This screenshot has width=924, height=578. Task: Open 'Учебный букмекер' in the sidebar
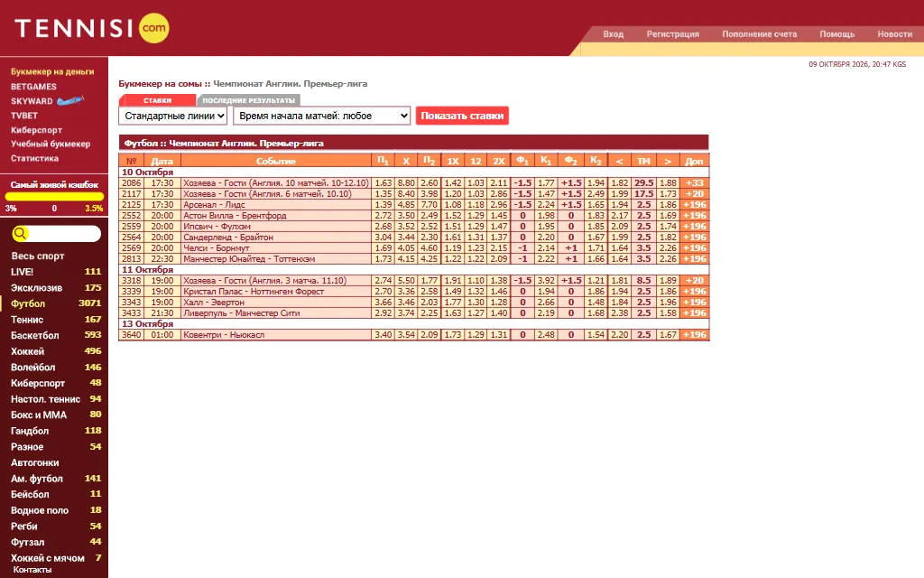pos(51,144)
